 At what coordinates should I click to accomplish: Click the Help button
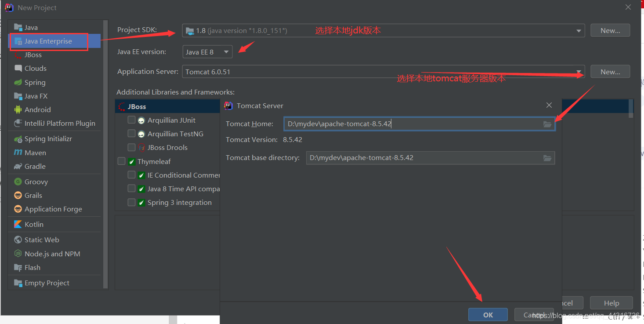611,303
